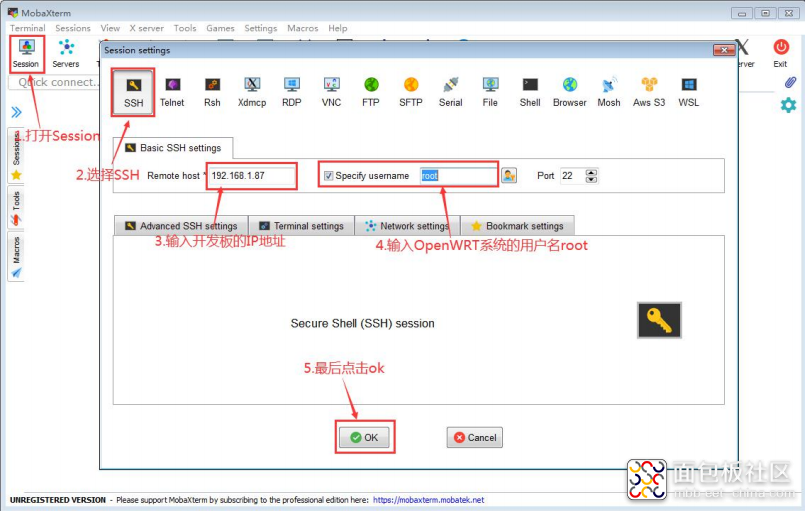Open the View menu
Image resolution: width=805 pixels, height=511 pixels.
point(110,28)
